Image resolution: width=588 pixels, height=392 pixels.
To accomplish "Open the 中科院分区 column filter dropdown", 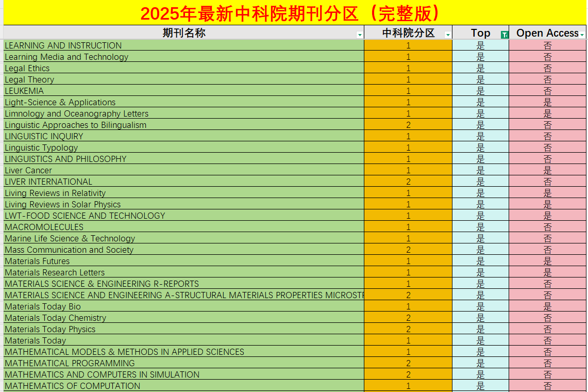I will point(447,34).
